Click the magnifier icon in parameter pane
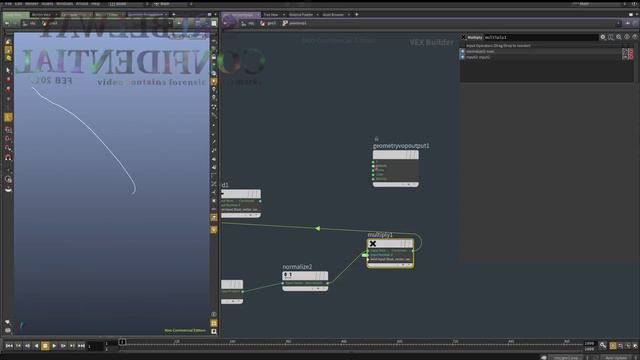This screenshot has height=360, width=640. [x=619, y=37]
